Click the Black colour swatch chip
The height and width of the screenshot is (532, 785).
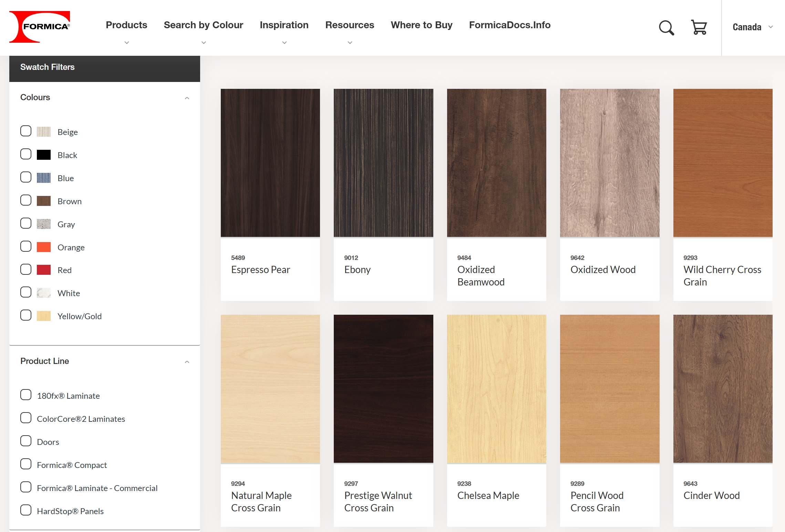point(44,155)
